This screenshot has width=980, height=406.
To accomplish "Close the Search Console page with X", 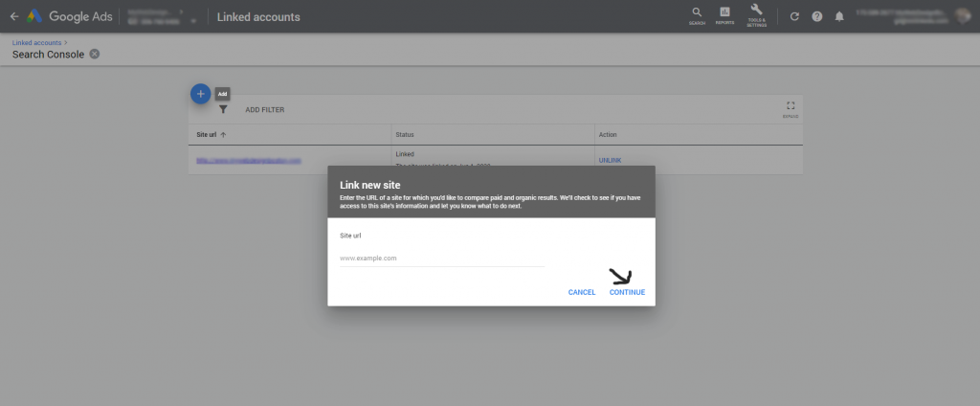I will click(94, 54).
